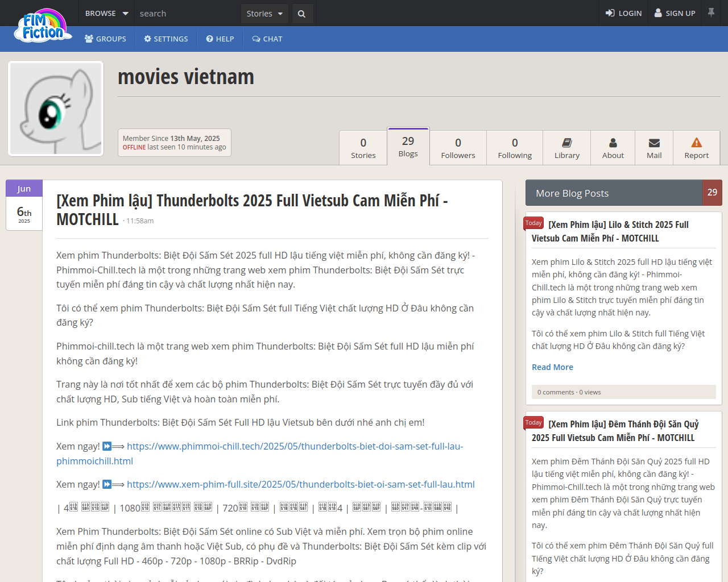Open the Đêm Thánh Đội Săn Quỷ post
The height and width of the screenshot is (582, 728).
(x=615, y=431)
